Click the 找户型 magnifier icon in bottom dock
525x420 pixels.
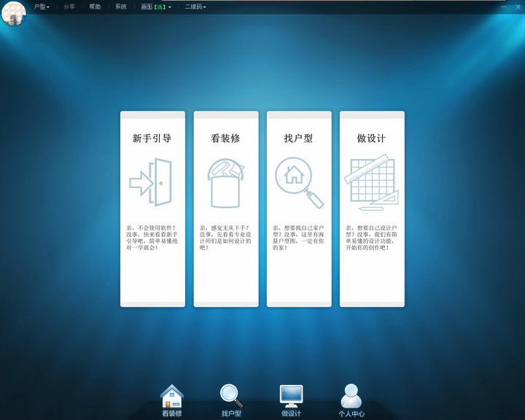tap(231, 396)
